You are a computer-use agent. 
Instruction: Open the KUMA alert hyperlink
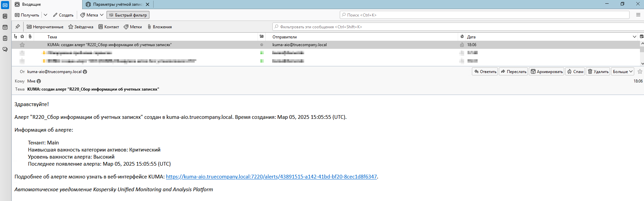[x=271, y=177]
